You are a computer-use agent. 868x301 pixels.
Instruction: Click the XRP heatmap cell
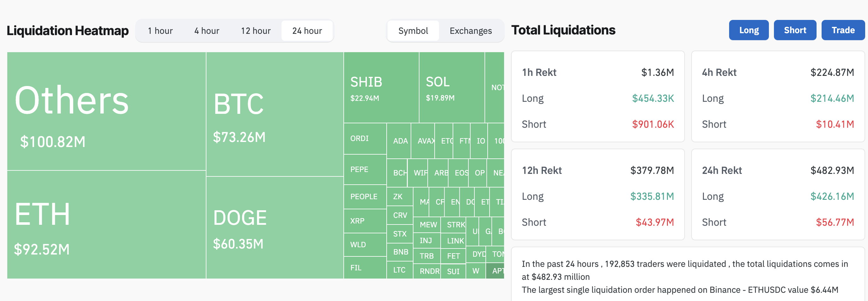tap(365, 221)
